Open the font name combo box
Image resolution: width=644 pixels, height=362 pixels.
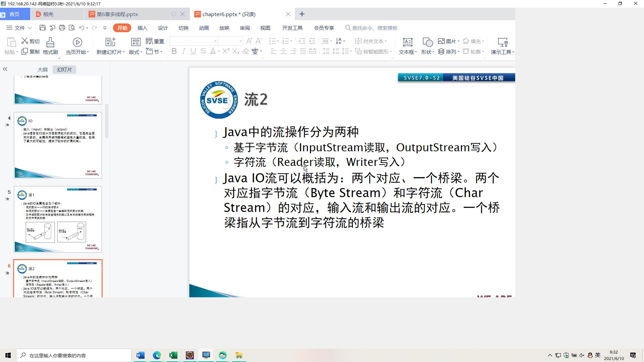point(194,41)
